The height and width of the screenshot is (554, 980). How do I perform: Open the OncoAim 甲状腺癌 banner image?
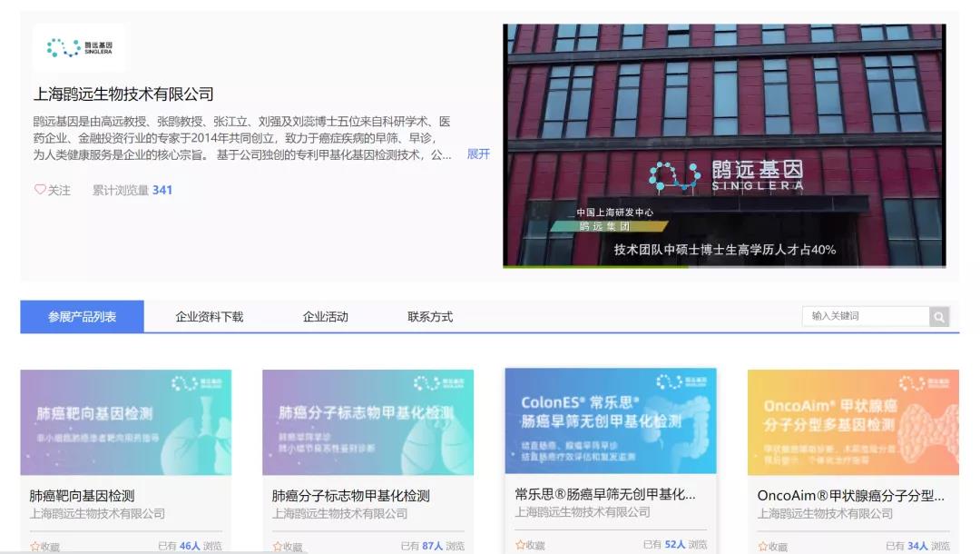click(x=853, y=422)
